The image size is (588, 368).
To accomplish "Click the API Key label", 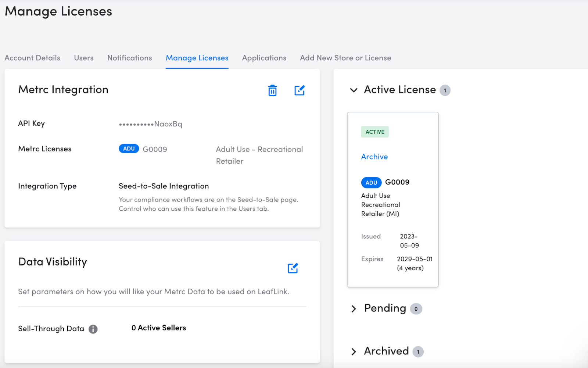I will pyautogui.click(x=32, y=124).
